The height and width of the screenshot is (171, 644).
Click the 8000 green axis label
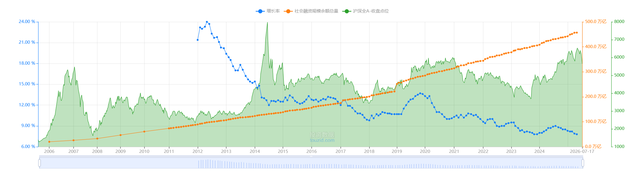619,22
